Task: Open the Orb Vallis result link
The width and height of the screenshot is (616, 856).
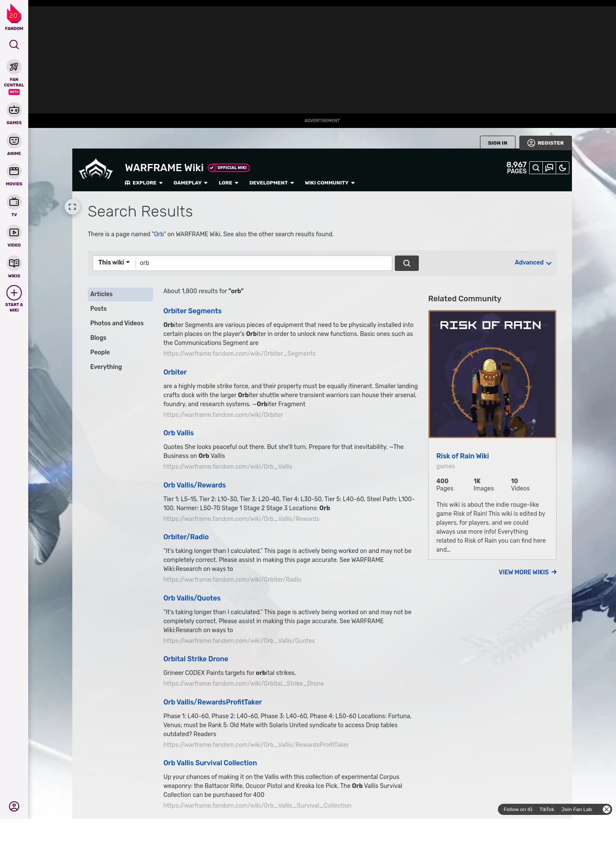Action: click(178, 433)
